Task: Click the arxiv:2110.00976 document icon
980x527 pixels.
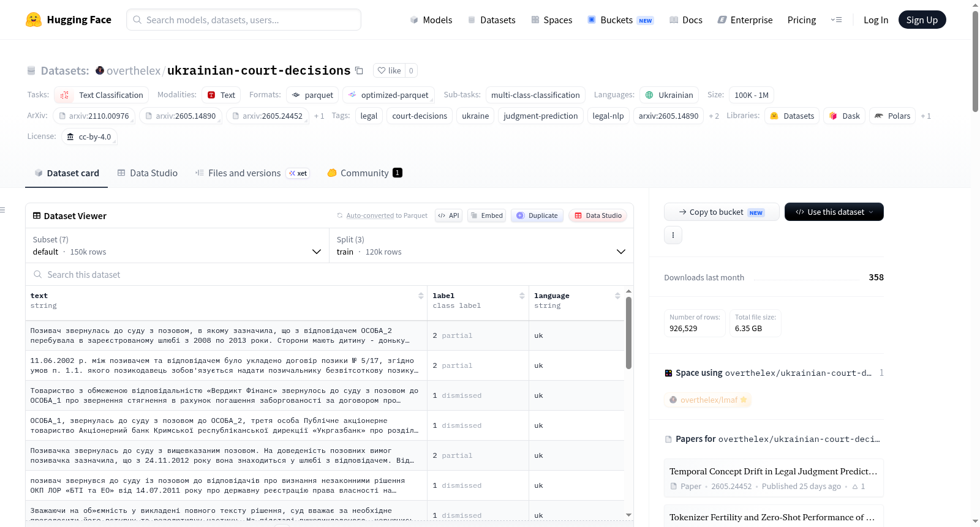Action: coord(62,116)
